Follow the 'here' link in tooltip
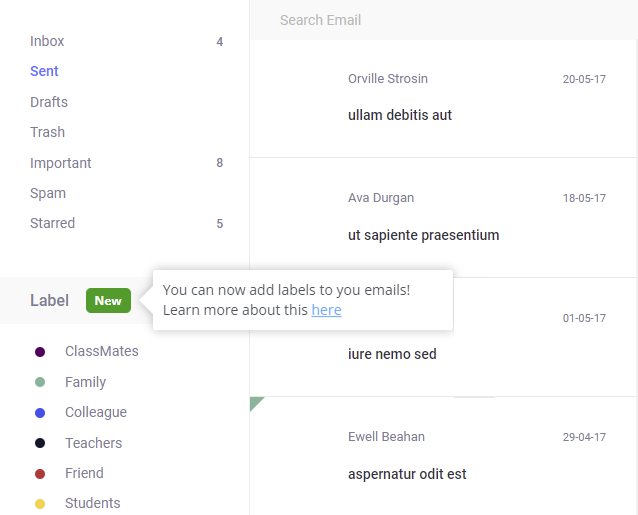 click(326, 310)
